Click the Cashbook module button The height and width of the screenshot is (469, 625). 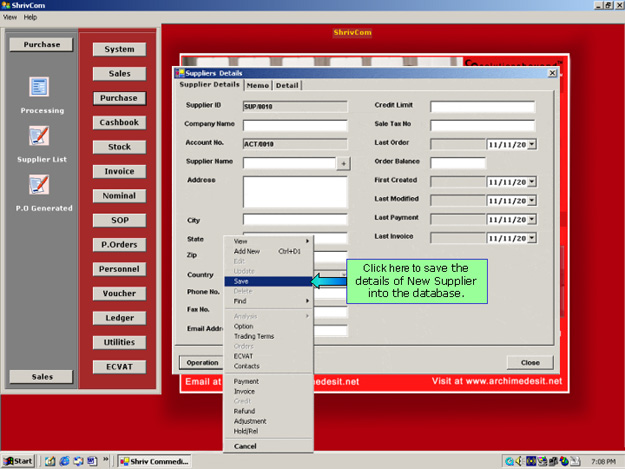pyautogui.click(x=119, y=123)
